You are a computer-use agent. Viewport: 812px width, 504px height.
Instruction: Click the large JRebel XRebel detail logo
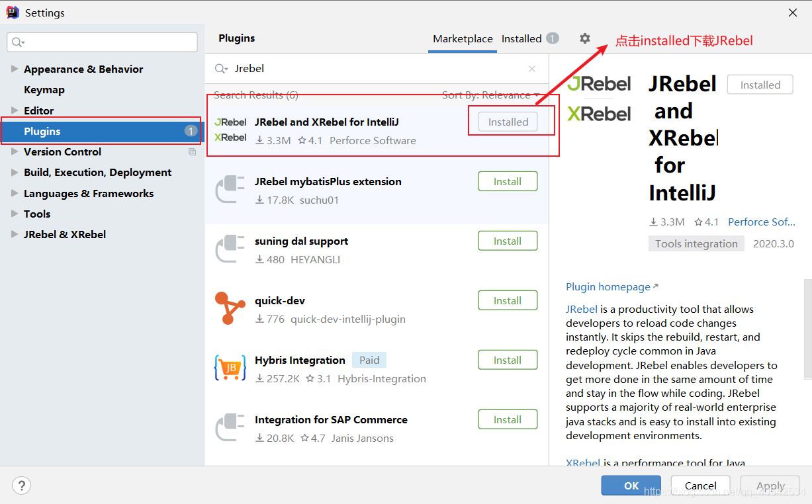(599, 99)
